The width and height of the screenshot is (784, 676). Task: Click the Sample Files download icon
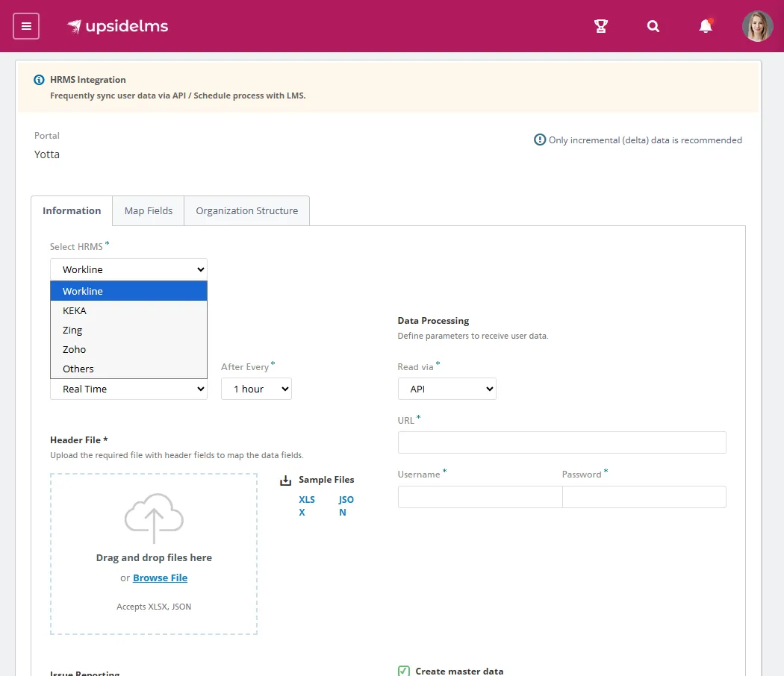pos(285,481)
